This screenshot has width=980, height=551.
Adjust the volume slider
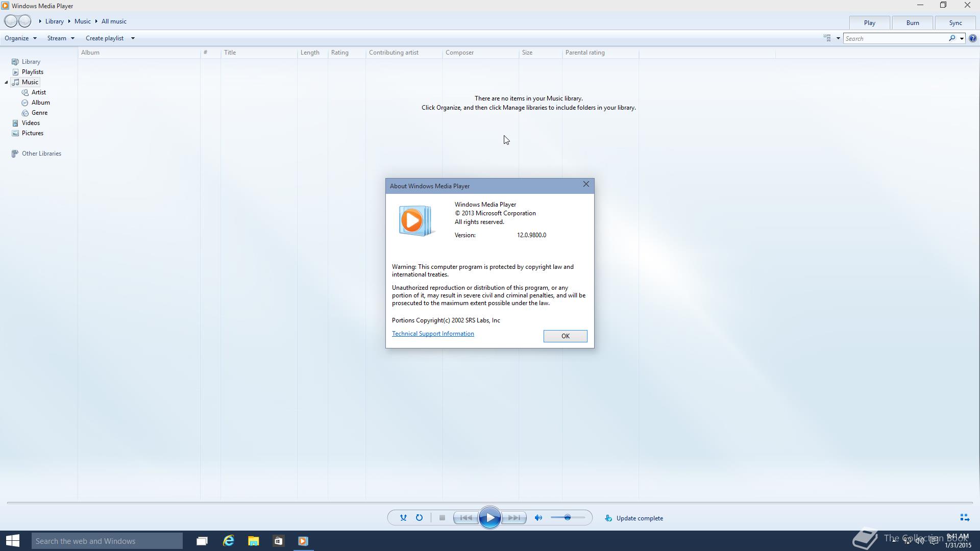(x=568, y=518)
